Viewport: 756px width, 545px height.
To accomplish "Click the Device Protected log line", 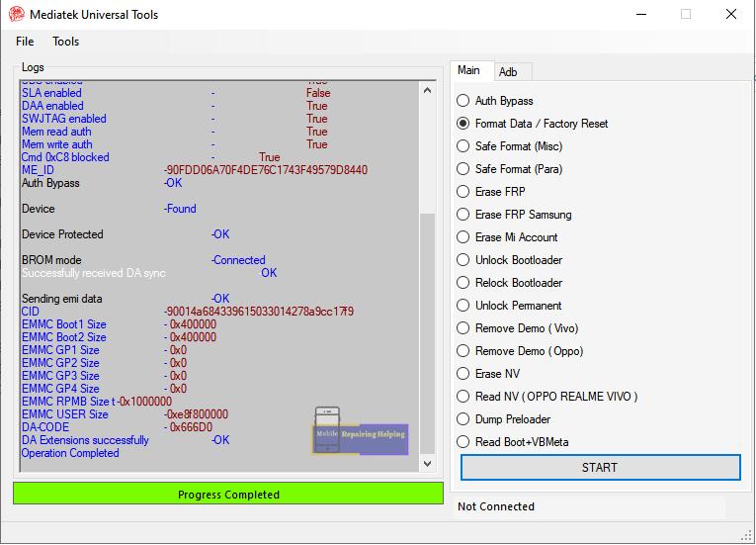I will click(x=126, y=234).
